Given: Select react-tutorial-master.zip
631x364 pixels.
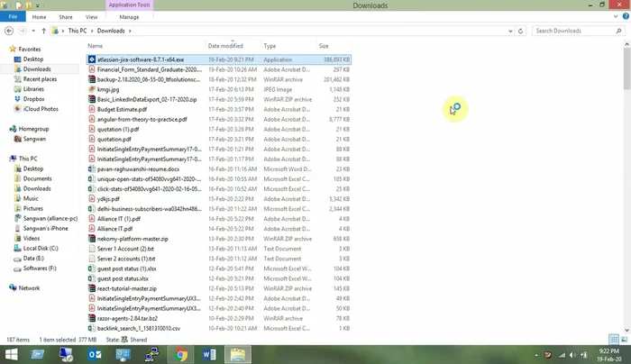Looking at the screenshot, I should [127, 288].
